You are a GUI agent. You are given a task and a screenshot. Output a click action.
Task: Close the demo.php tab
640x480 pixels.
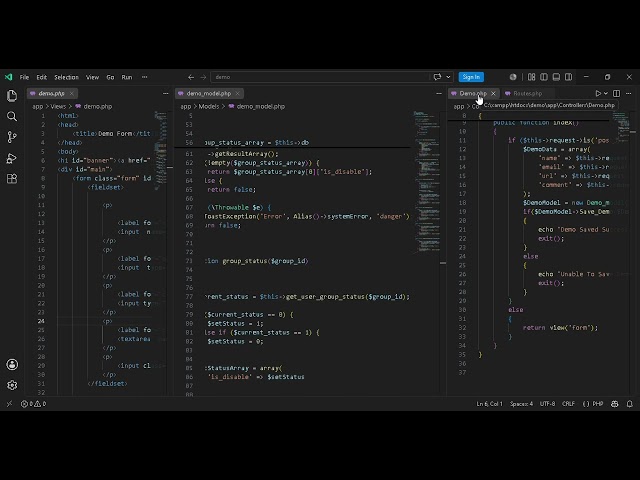tap(71, 93)
